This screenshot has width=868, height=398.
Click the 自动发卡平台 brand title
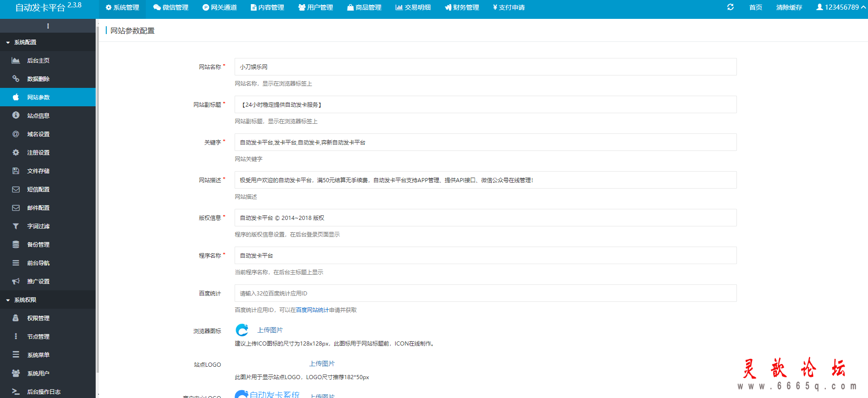[x=40, y=8]
